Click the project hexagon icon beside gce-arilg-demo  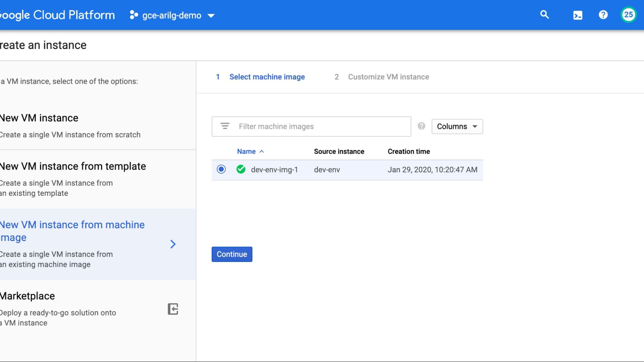click(x=133, y=15)
